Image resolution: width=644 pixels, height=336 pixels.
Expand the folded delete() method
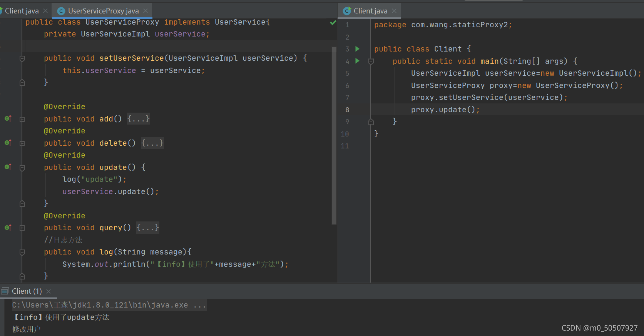[x=22, y=143]
